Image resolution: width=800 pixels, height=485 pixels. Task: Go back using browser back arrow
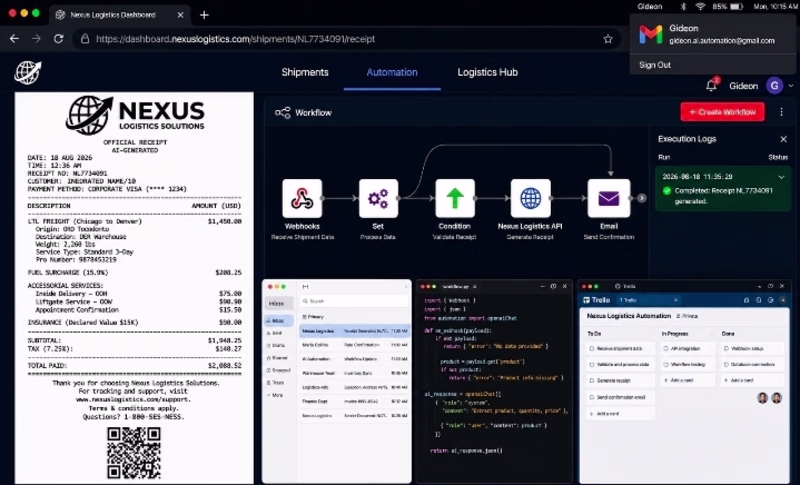tap(14, 39)
